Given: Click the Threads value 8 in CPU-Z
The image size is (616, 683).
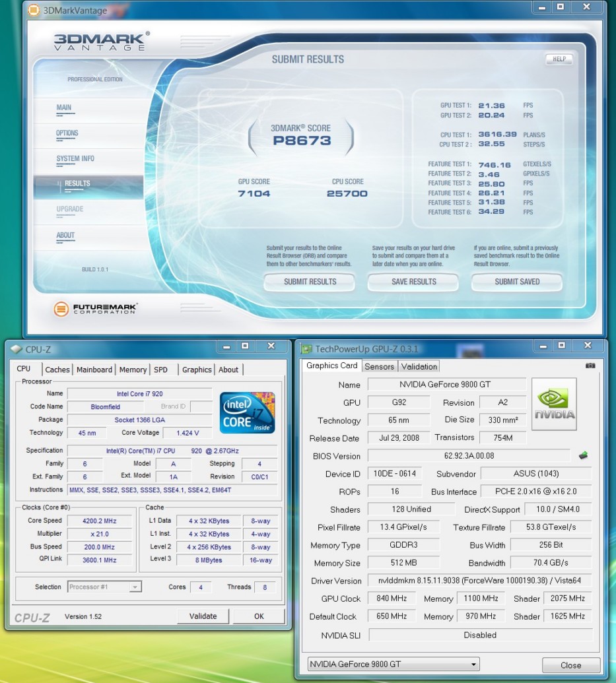Looking at the screenshot, I should point(265,587).
